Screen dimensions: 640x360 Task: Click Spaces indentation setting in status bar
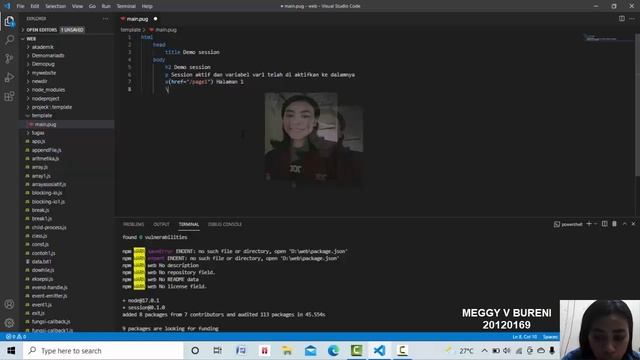[x=550, y=337]
